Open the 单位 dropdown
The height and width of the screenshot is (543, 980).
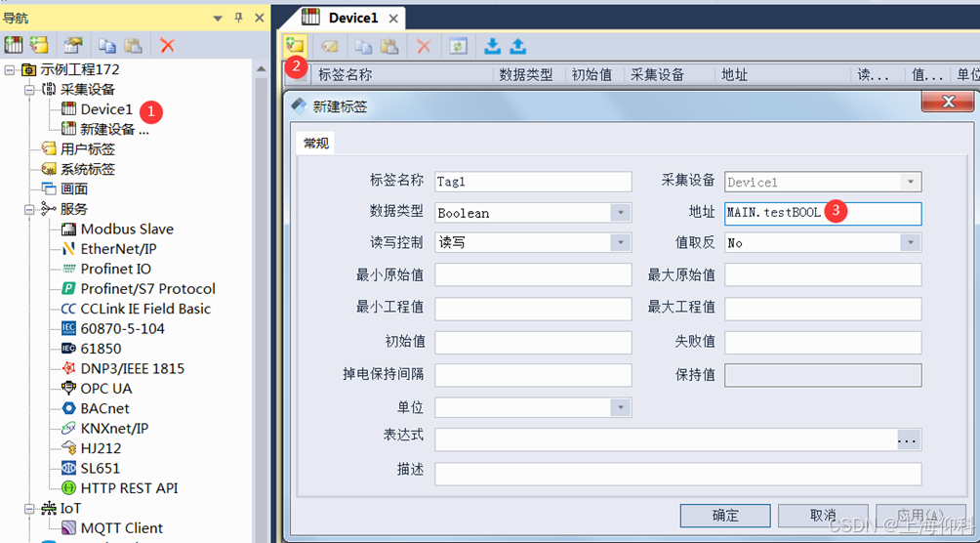point(620,407)
